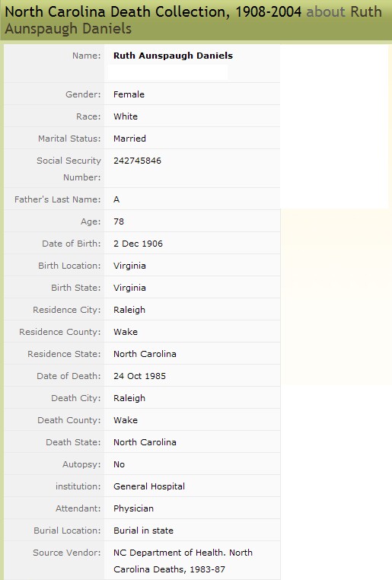392x580 pixels.
Task: Click the Date of Birth value 2 Dec 1906
Action: point(138,244)
